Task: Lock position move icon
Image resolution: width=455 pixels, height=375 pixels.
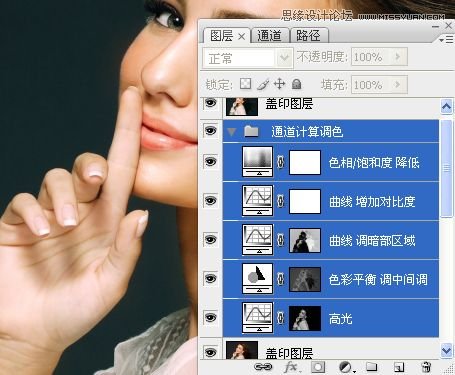Action: click(279, 84)
